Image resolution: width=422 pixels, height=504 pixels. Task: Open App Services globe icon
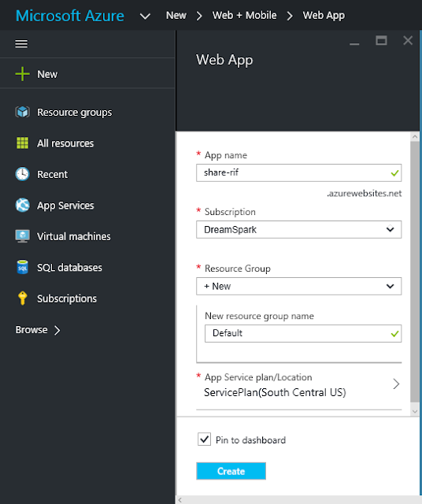tap(22, 205)
